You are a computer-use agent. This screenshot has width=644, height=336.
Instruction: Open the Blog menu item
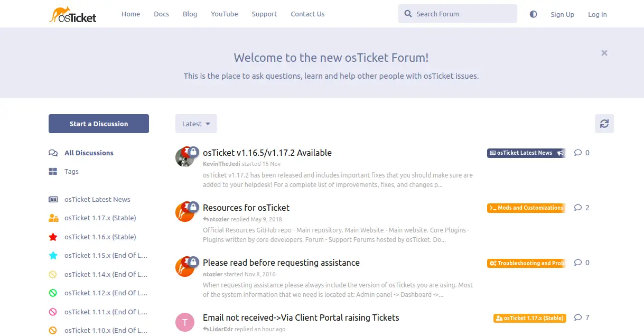tap(190, 14)
